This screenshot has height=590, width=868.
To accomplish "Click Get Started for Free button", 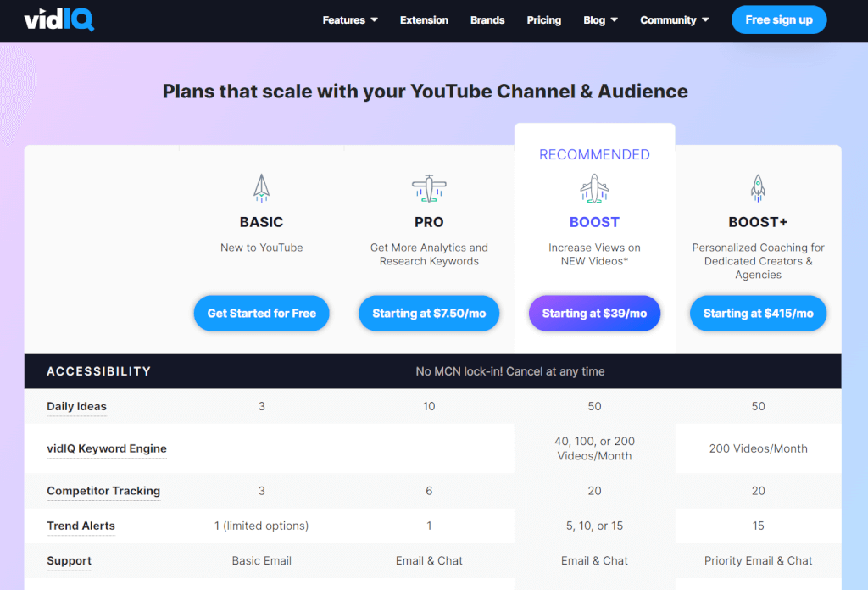I will point(261,314).
